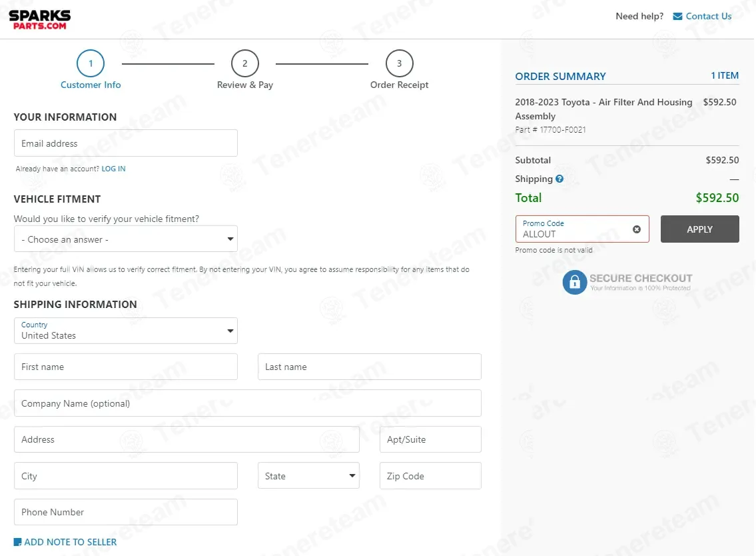Click the Secure Checkout lock icon
Viewport: 756px width, 556px height.
575,283
